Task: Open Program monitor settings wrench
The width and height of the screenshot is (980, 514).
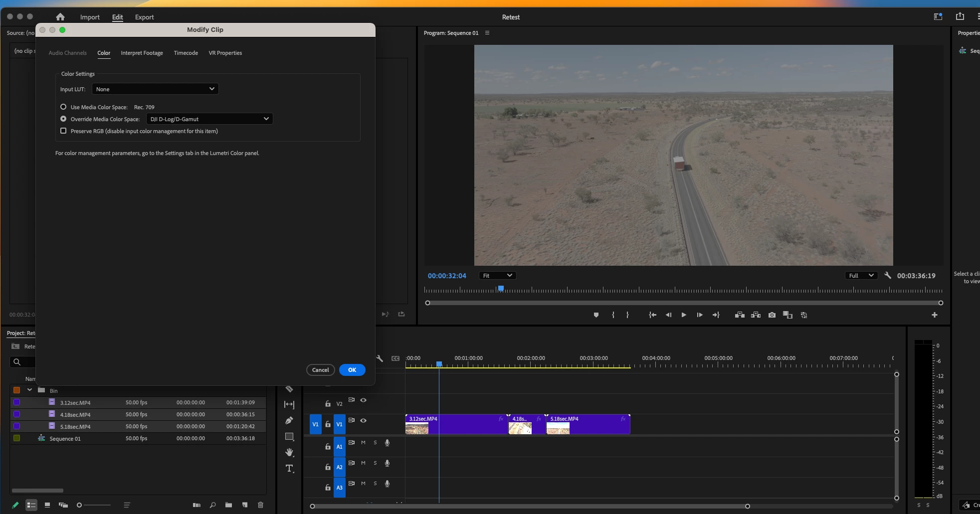Action: click(888, 275)
